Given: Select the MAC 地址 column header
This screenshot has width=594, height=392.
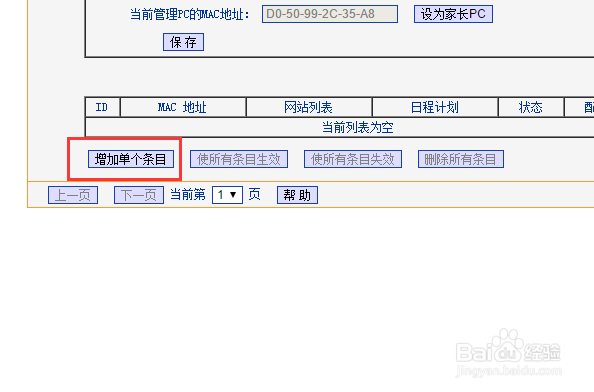Looking at the screenshot, I should [183, 108].
